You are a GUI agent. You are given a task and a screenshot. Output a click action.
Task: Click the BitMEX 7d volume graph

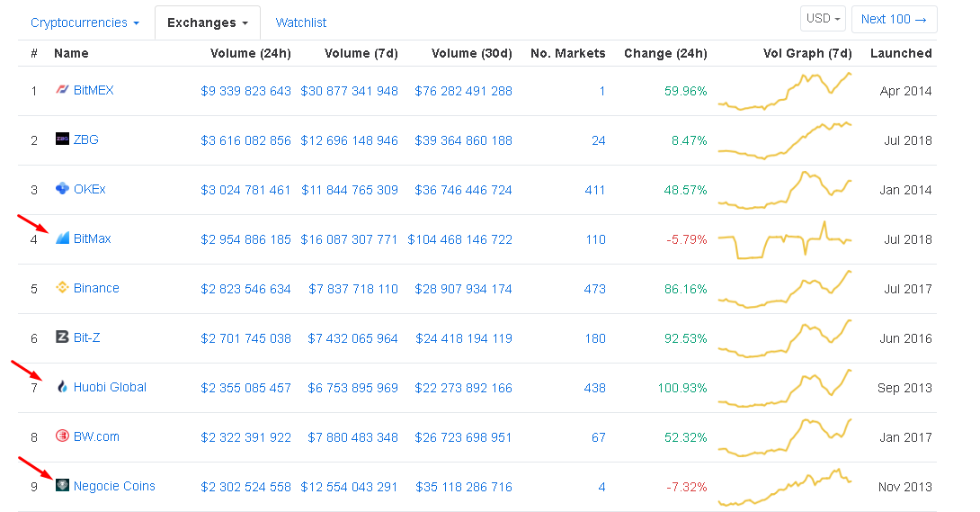pos(785,91)
